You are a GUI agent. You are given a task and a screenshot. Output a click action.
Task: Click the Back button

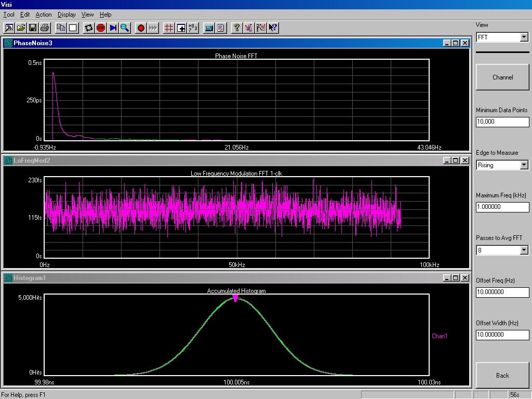point(502,375)
